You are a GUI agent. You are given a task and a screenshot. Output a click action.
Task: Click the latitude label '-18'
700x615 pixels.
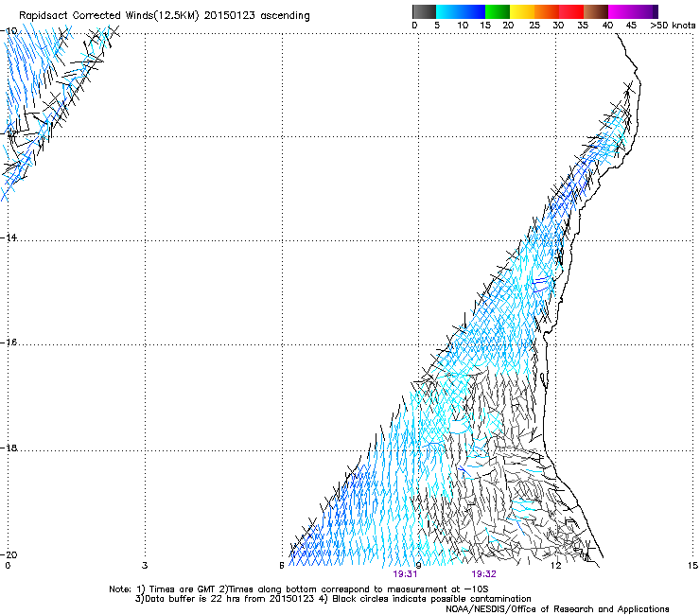pyautogui.click(x=9, y=448)
